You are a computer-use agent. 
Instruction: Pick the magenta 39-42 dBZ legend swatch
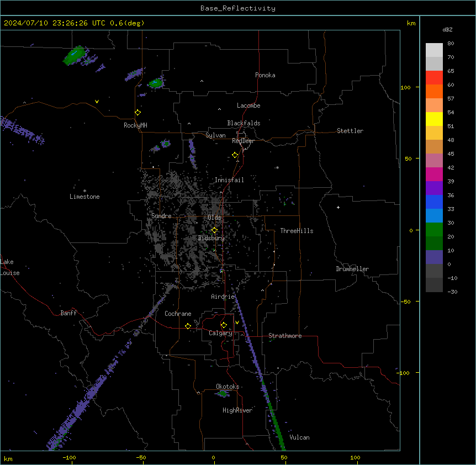(434, 174)
